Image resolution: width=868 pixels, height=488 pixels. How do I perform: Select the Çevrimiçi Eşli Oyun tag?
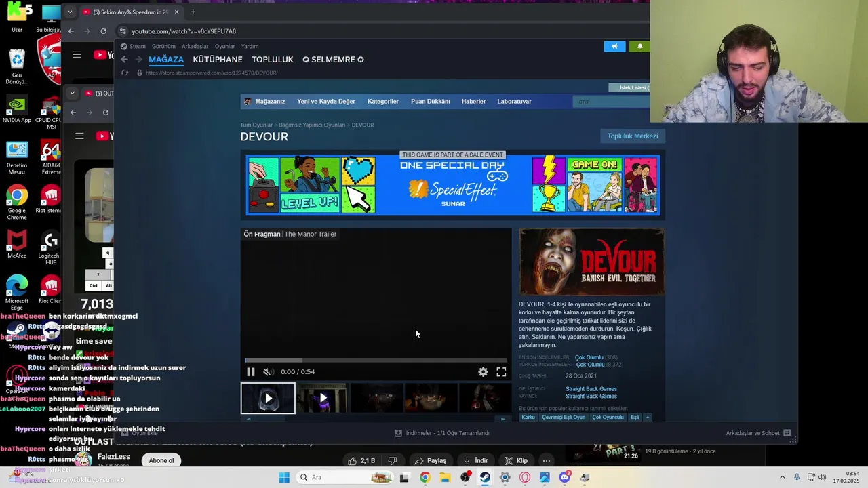click(564, 418)
